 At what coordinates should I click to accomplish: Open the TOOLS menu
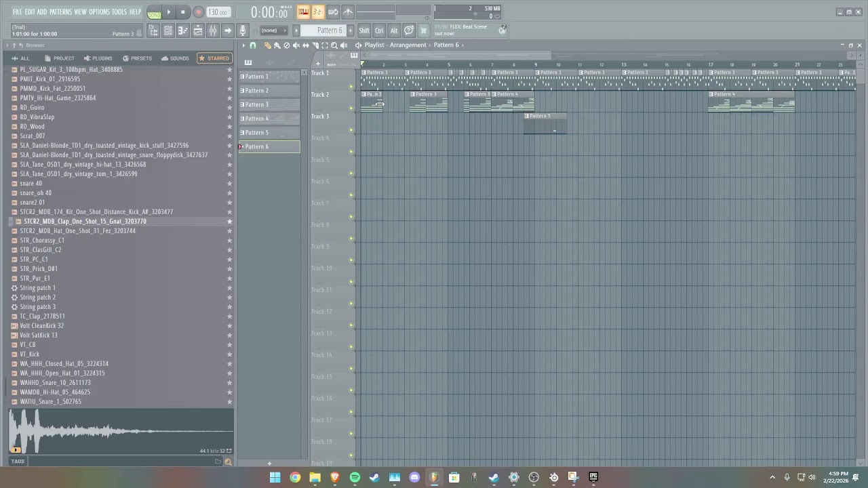point(119,12)
